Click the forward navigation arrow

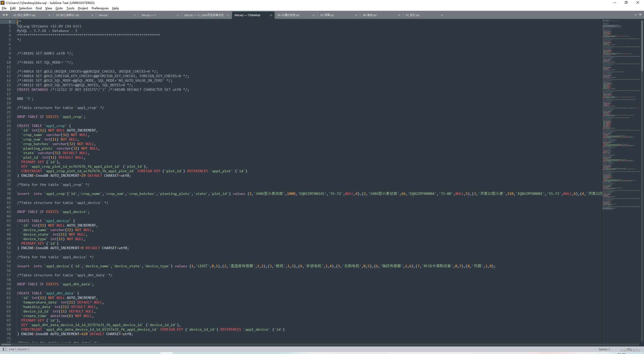[x=7, y=15]
